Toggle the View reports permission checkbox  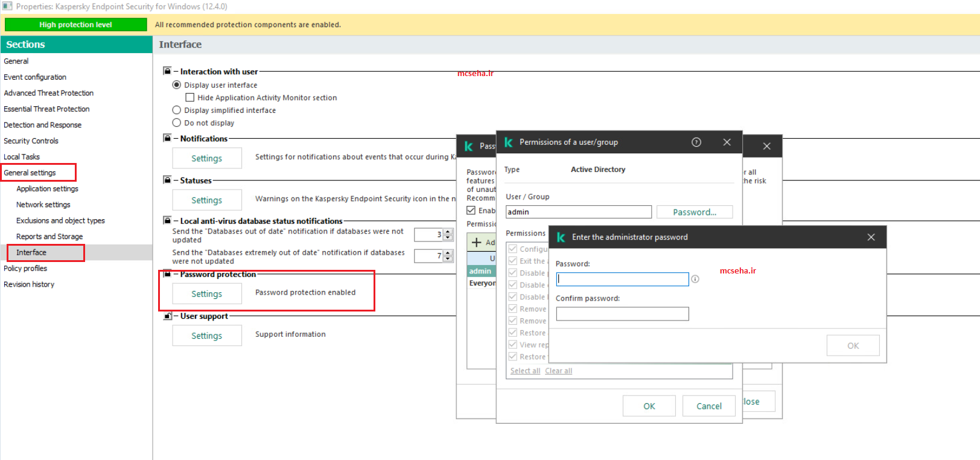pos(513,345)
